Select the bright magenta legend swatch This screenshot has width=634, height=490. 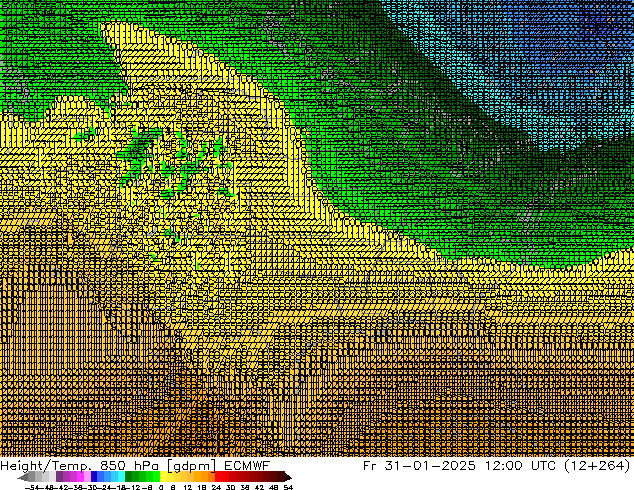[x=80, y=477]
